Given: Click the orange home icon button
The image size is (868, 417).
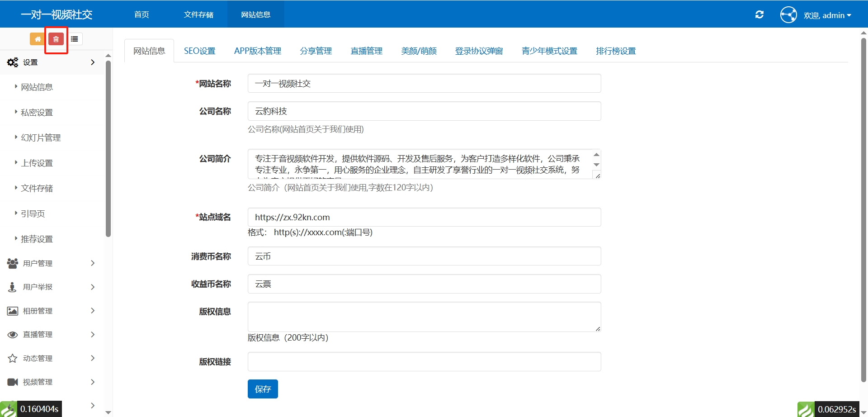Looking at the screenshot, I should 38,39.
